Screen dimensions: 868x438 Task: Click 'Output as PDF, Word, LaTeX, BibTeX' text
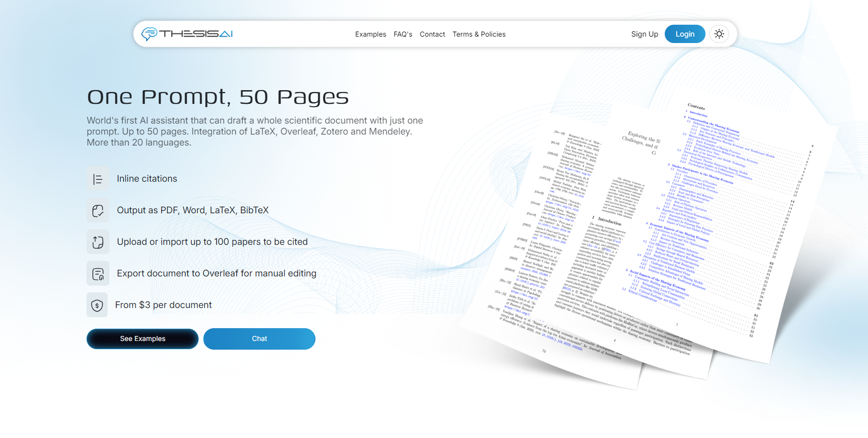tap(193, 210)
